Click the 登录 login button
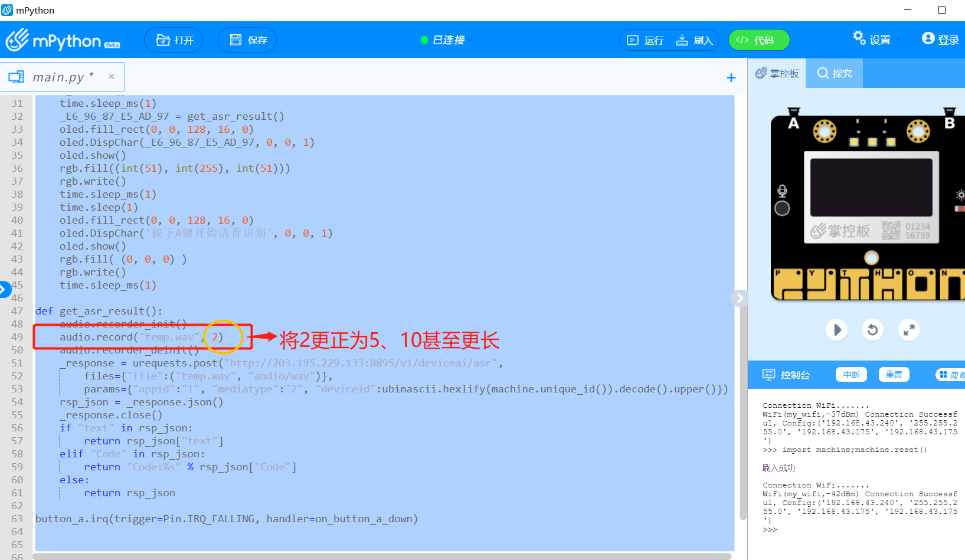 point(941,40)
